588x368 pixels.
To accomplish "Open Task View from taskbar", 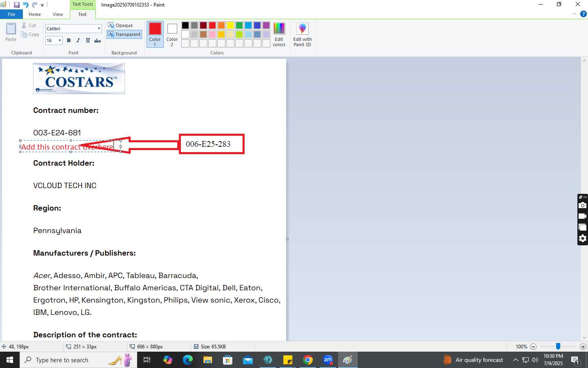I will click(x=147, y=360).
